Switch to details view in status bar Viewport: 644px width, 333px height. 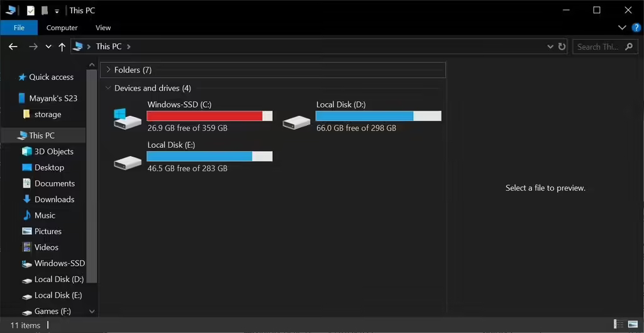(619, 325)
